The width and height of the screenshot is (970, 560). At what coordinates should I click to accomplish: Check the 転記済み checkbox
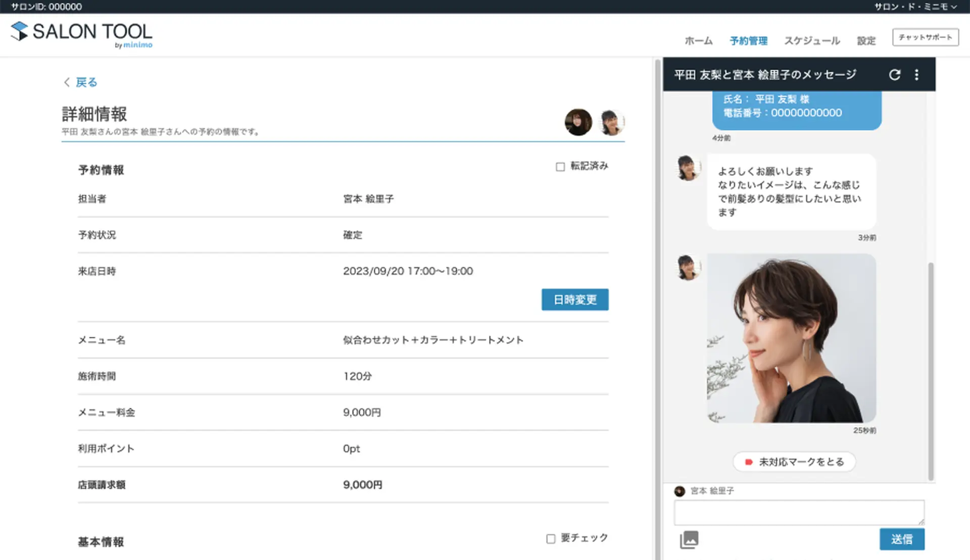(x=560, y=167)
